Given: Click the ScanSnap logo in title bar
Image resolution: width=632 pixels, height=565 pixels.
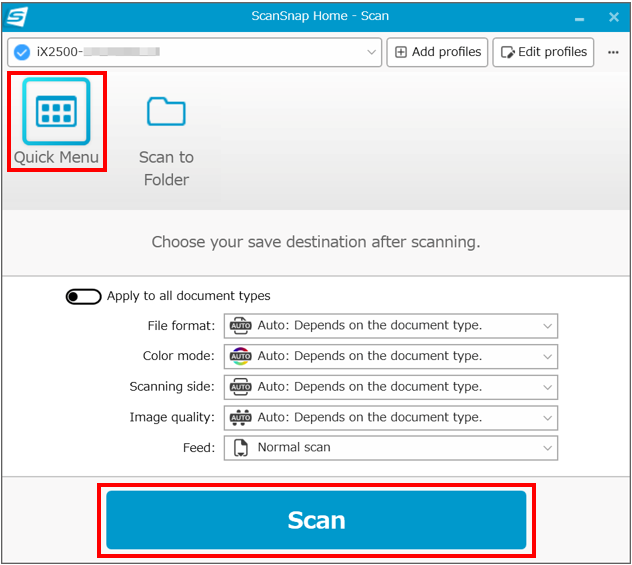Looking at the screenshot, I should (x=17, y=17).
